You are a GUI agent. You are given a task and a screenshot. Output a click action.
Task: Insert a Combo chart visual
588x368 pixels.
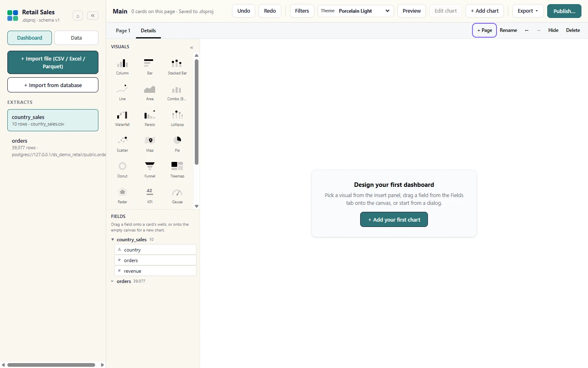point(177,92)
